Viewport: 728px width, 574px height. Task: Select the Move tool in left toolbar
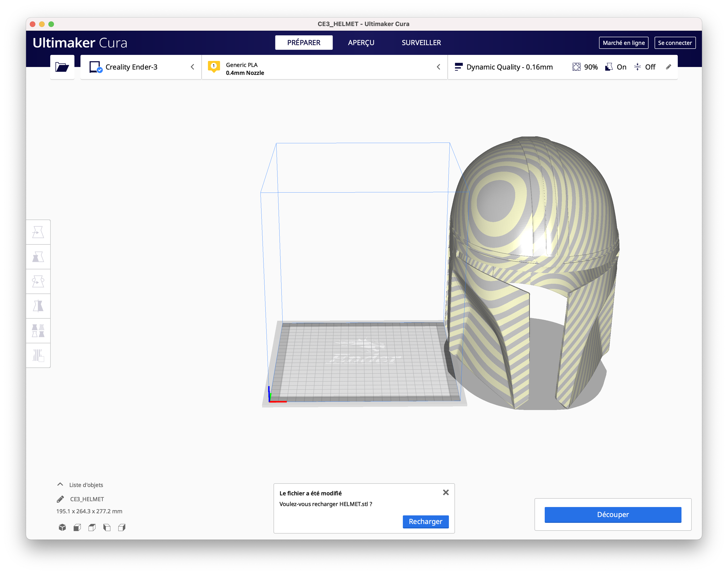click(38, 232)
